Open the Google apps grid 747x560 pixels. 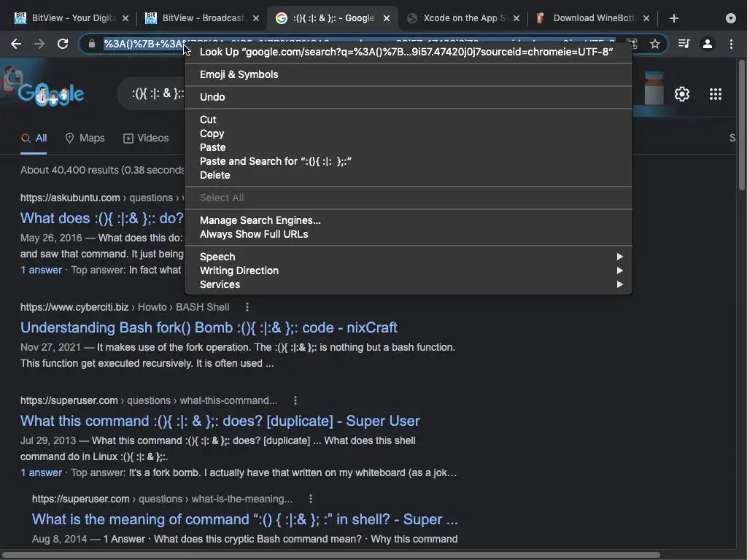tap(716, 94)
